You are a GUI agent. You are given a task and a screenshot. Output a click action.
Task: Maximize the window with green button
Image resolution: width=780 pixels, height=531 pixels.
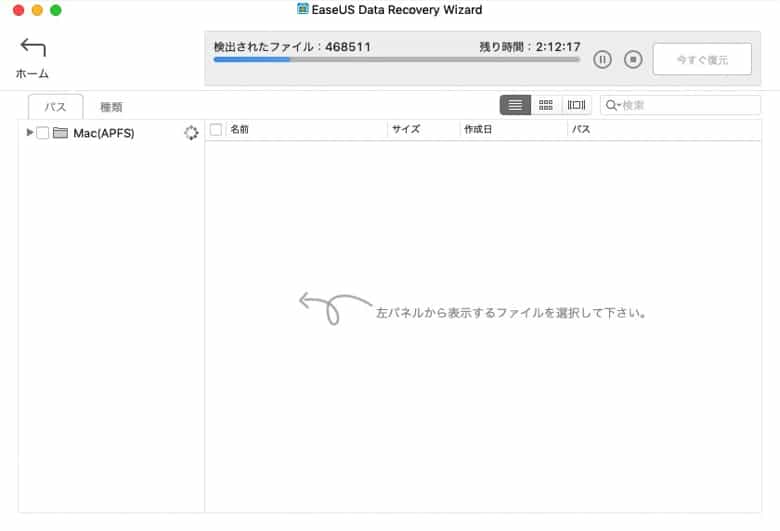[x=56, y=10]
